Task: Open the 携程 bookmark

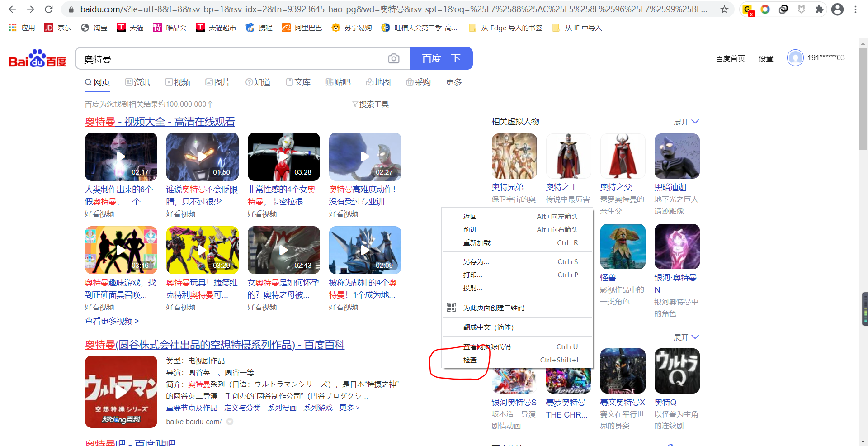Action: pyautogui.click(x=259, y=28)
